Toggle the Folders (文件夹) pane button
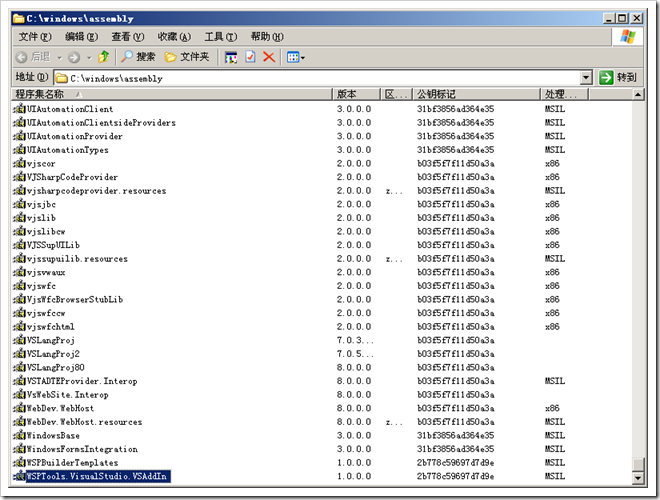This screenshot has width=660, height=500. (187, 56)
